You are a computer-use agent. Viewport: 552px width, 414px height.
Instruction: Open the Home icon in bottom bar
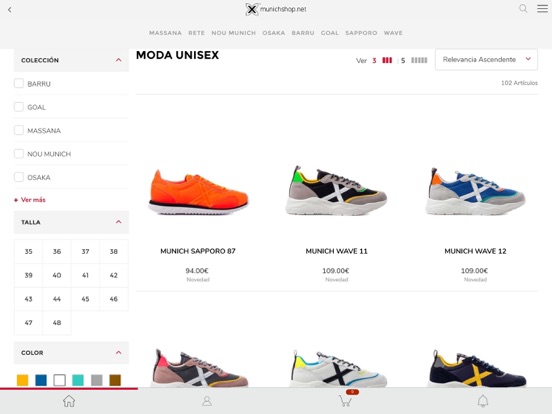69,401
